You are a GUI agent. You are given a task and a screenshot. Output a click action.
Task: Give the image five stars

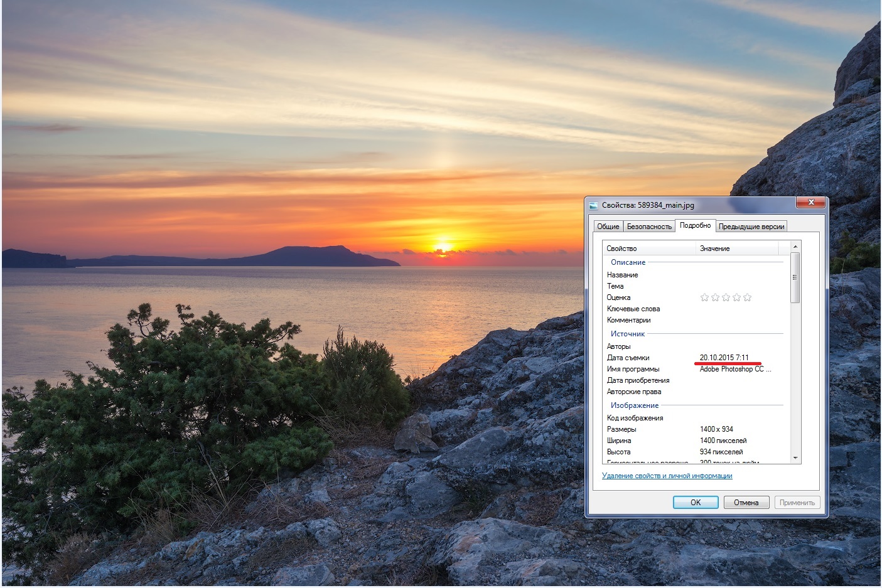pos(747,297)
